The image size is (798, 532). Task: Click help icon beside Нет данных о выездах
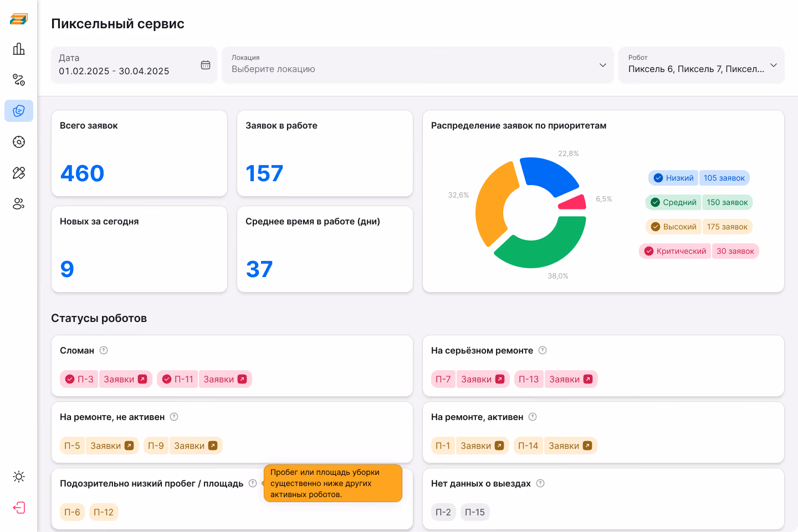(540, 483)
